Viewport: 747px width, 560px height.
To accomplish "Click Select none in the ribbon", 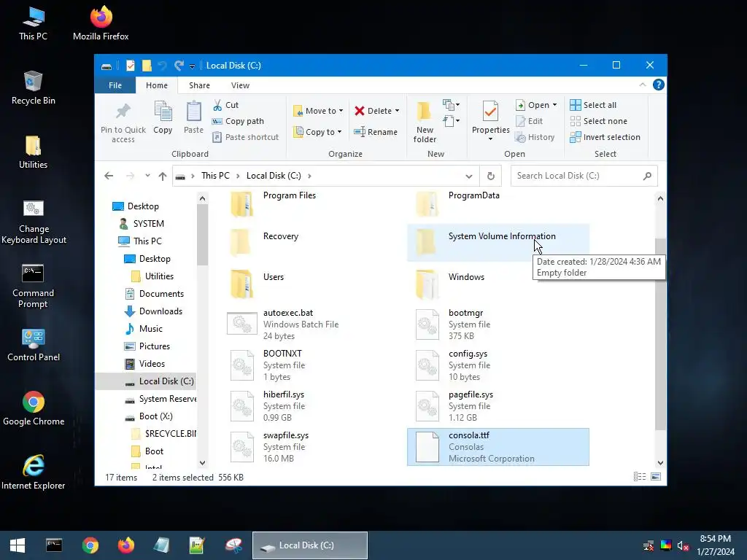I will (599, 121).
